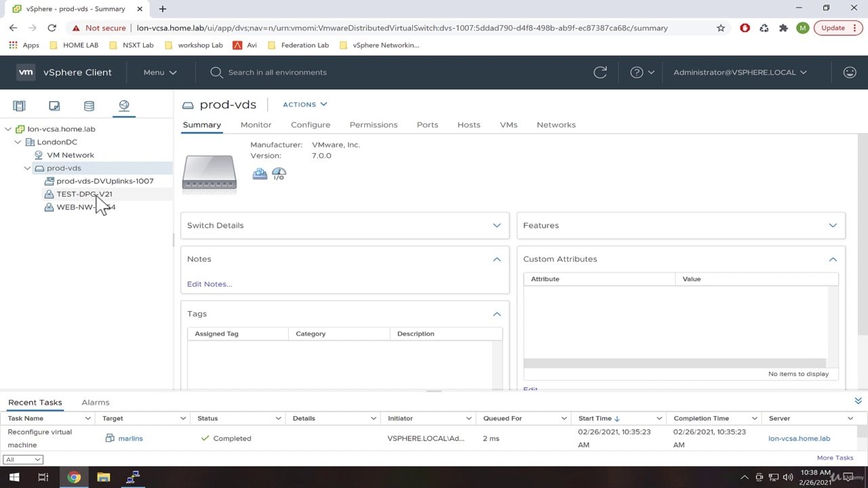
Task: Open Chrome from the taskbar
Action: 73,477
